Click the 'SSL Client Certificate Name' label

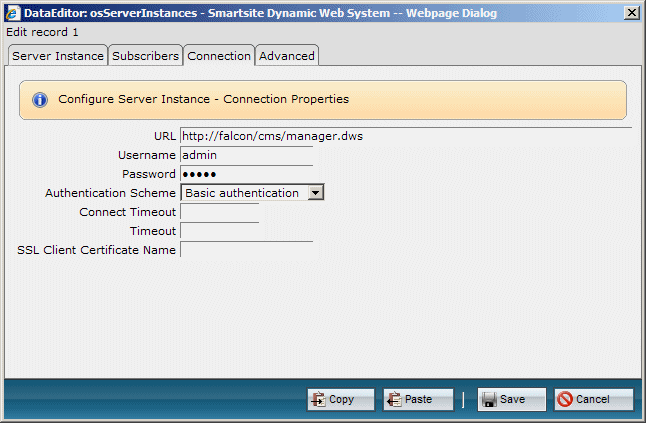pos(96,250)
